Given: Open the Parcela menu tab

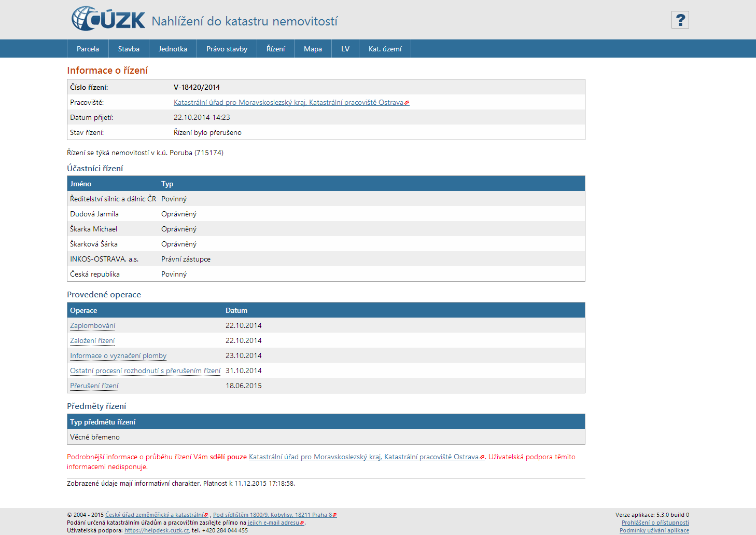Looking at the screenshot, I should (x=88, y=49).
